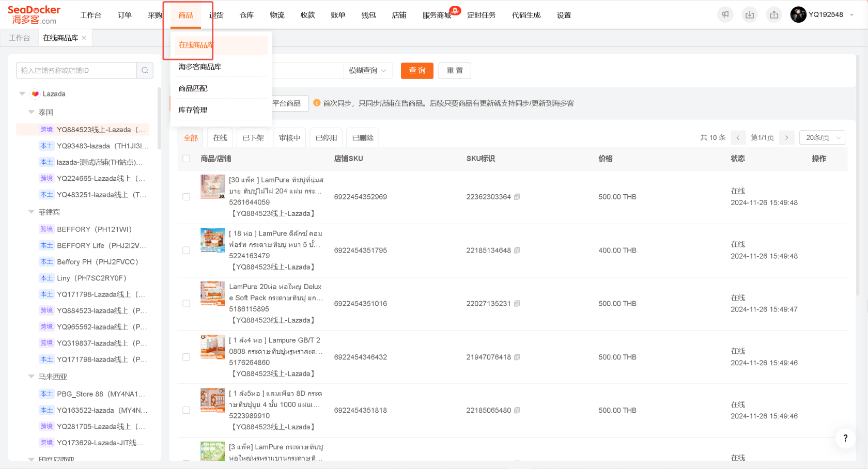Open the 订单 top menu
The image size is (868, 469).
(125, 15)
